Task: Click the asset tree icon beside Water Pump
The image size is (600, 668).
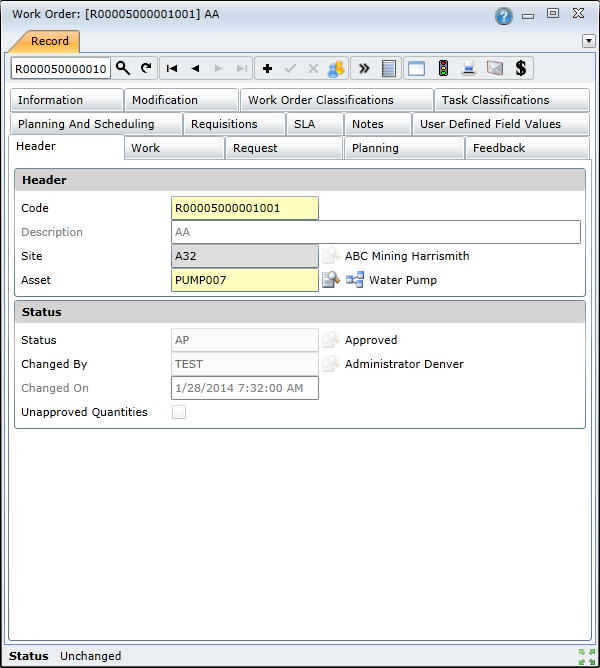Action: pos(354,280)
